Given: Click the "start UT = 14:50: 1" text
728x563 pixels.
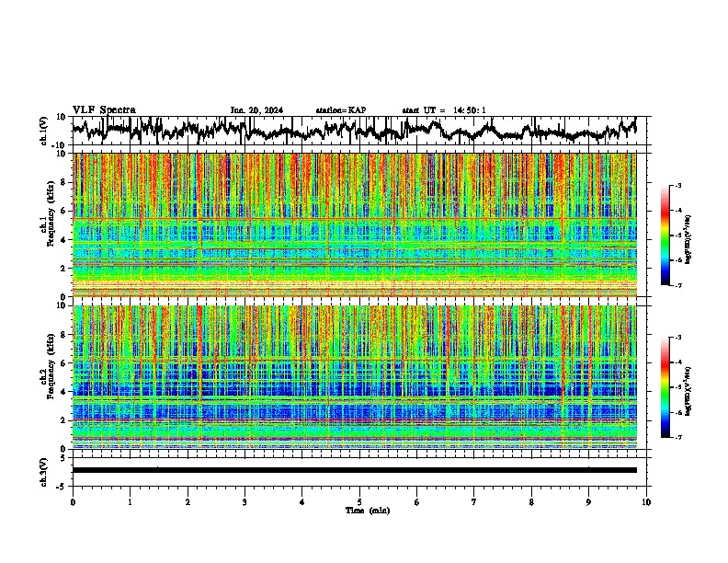Looking at the screenshot, I should click(444, 110).
